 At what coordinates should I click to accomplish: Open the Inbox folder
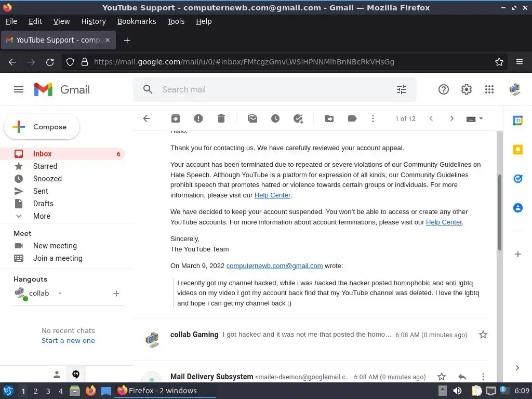(x=62, y=154)
